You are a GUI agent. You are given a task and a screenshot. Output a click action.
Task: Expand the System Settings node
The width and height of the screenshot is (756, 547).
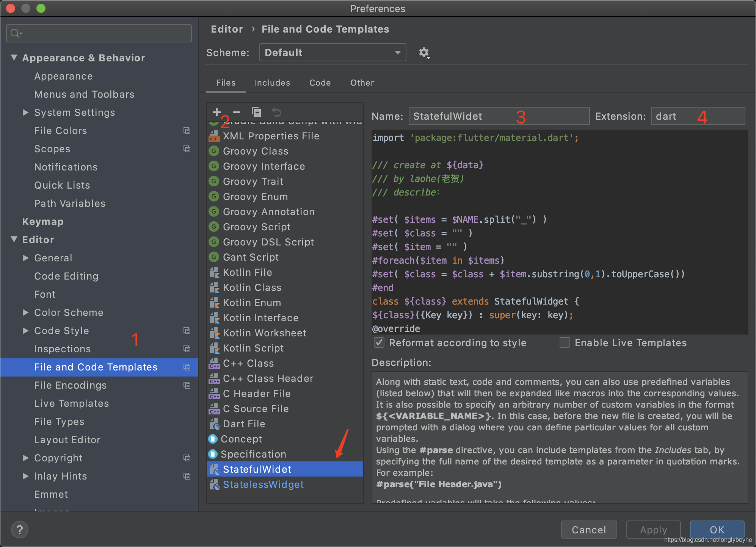coord(26,113)
